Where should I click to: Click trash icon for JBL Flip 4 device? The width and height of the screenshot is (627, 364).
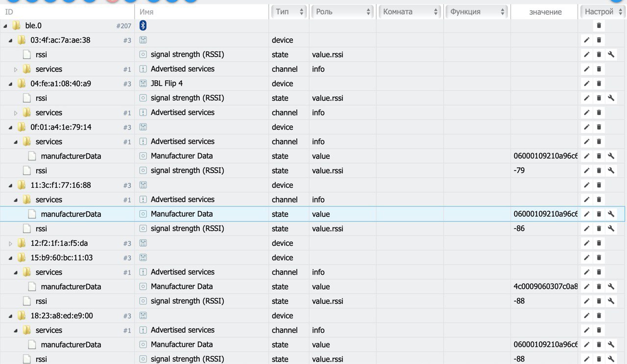click(x=599, y=84)
